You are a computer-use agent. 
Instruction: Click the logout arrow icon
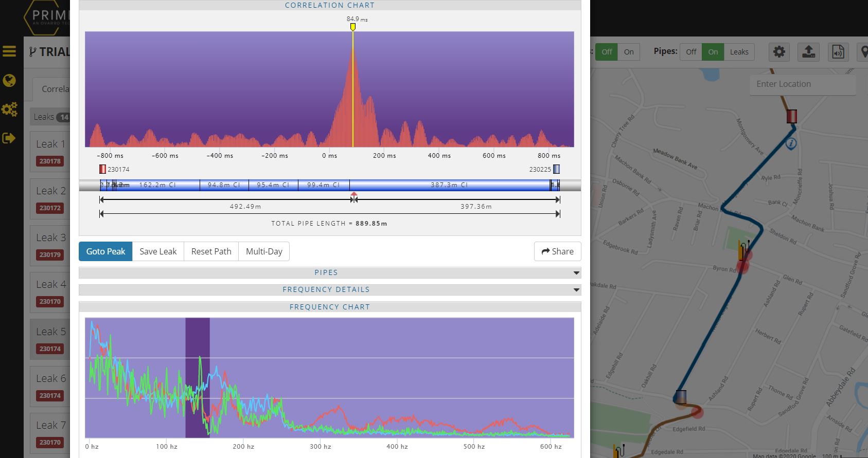click(9, 138)
